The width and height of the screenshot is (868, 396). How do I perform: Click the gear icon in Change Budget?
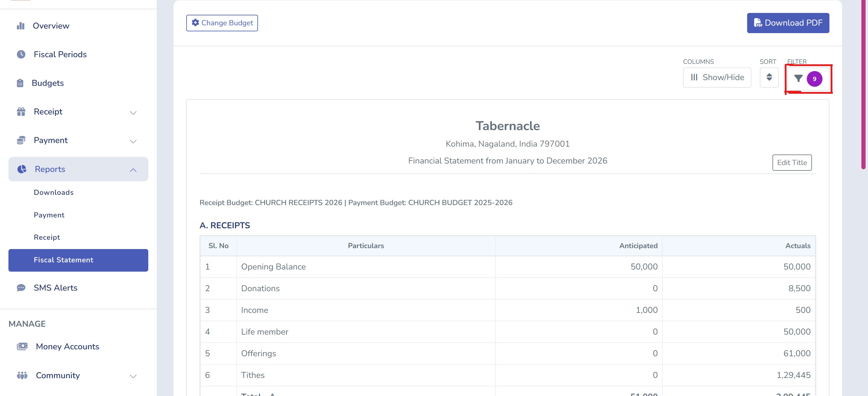tap(195, 23)
